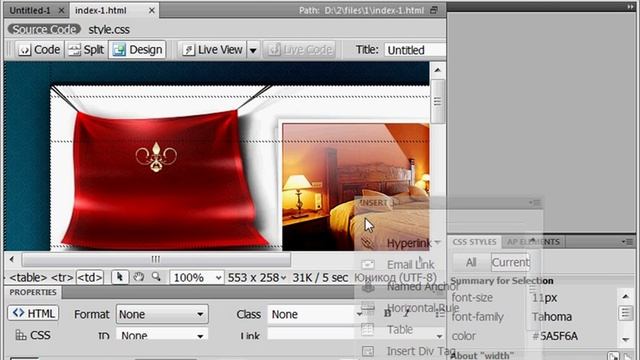640x360 pixels.
Task: Select the index-1.html document tab
Action: pos(100,11)
